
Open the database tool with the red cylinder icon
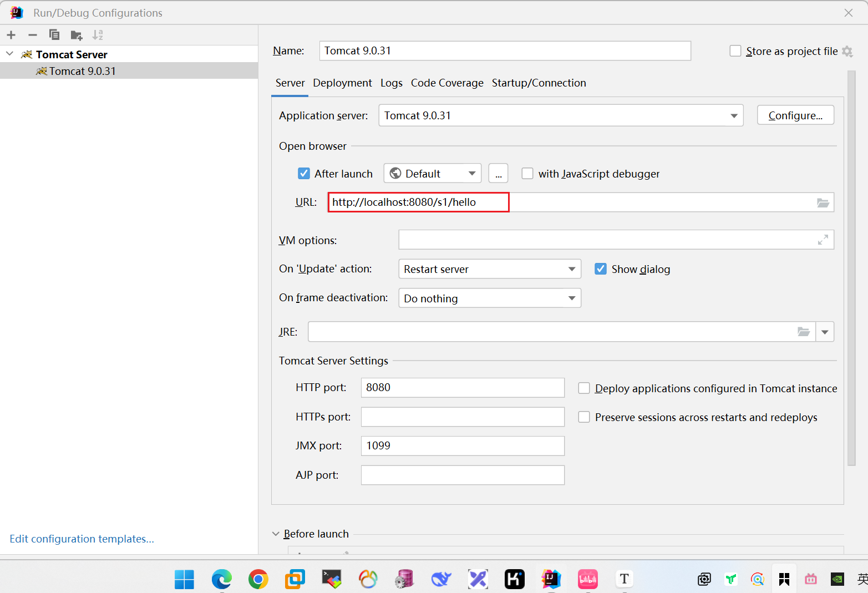404,579
